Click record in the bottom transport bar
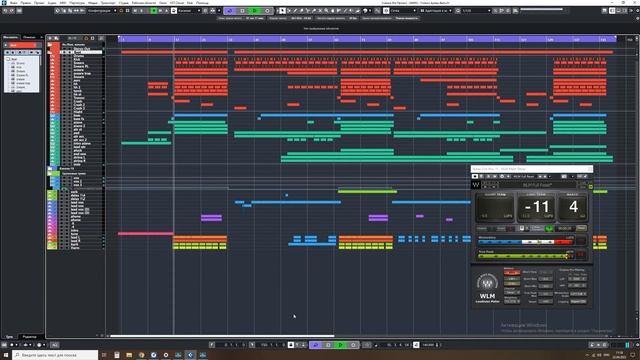Viewport: 640px width, 360px height. click(x=353, y=345)
